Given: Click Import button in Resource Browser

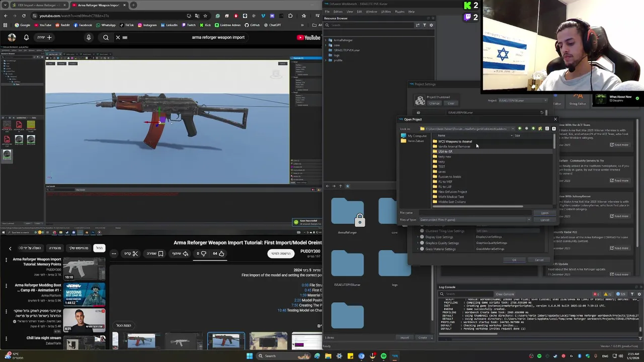Looking at the screenshot, I should (405, 338).
